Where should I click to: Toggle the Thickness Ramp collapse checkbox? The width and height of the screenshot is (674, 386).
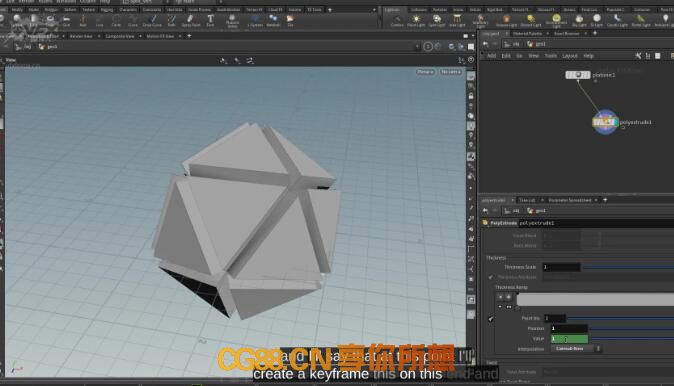point(490,319)
